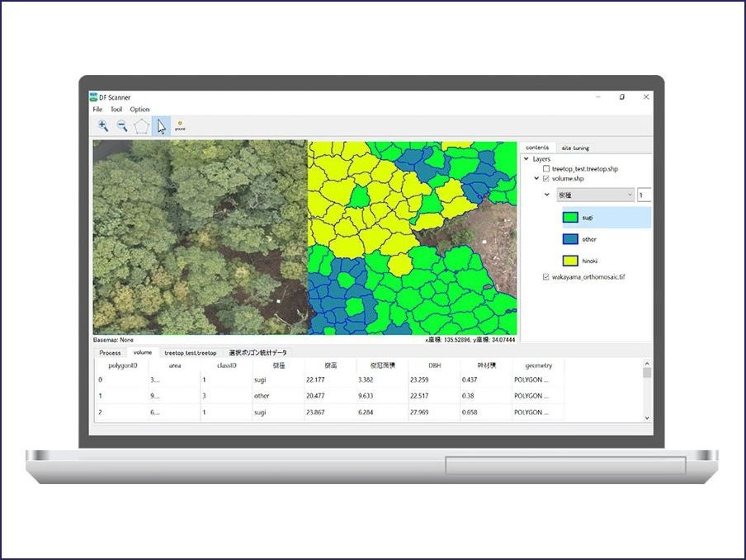Click the DF Scanner app icon
Image resolution: width=746 pixels, height=560 pixels.
(x=93, y=97)
